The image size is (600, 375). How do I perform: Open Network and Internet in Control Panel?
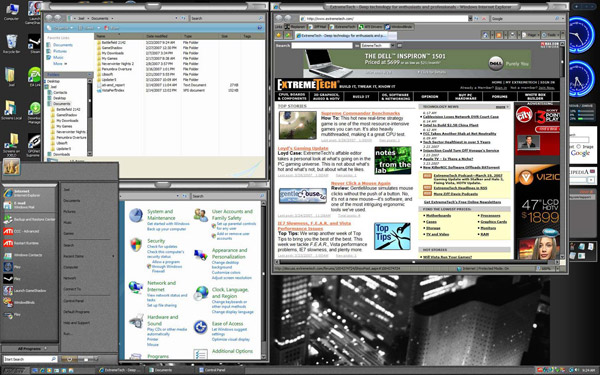click(161, 286)
